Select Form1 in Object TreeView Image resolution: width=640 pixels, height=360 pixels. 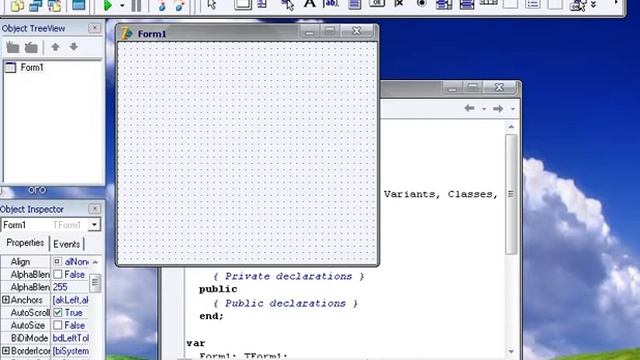point(32,67)
